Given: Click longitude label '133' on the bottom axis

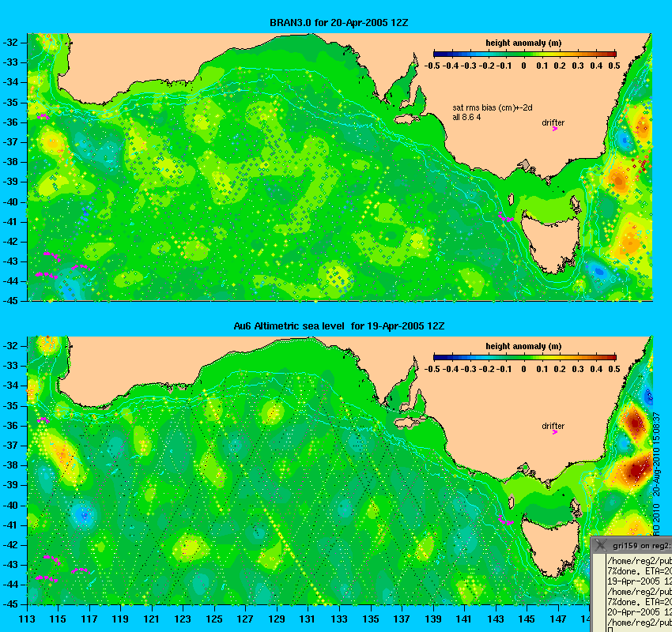Looking at the screenshot, I should tap(339, 619).
